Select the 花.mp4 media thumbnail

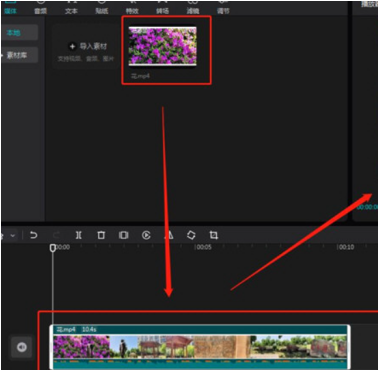[x=163, y=46]
